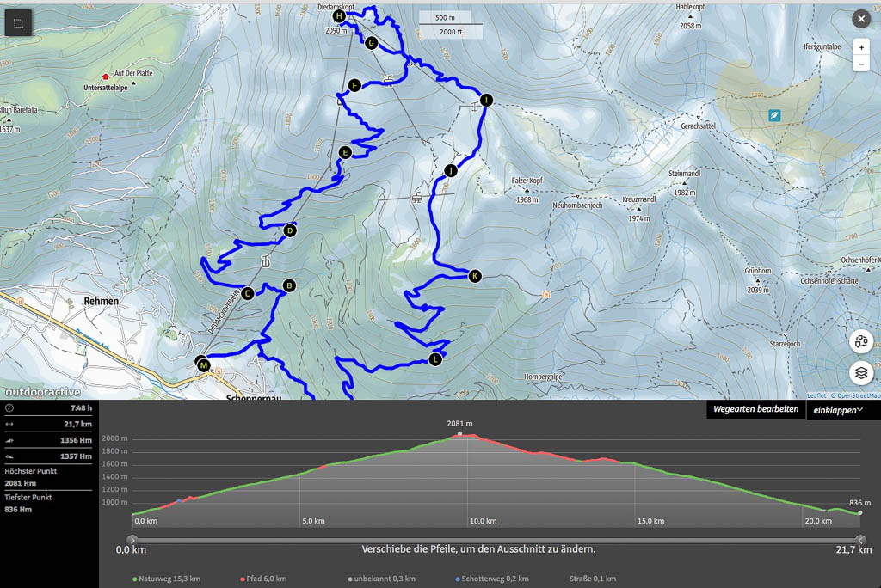Click the frame icon in the map's top-left corner
The height and width of the screenshot is (588, 881).
pyautogui.click(x=18, y=22)
